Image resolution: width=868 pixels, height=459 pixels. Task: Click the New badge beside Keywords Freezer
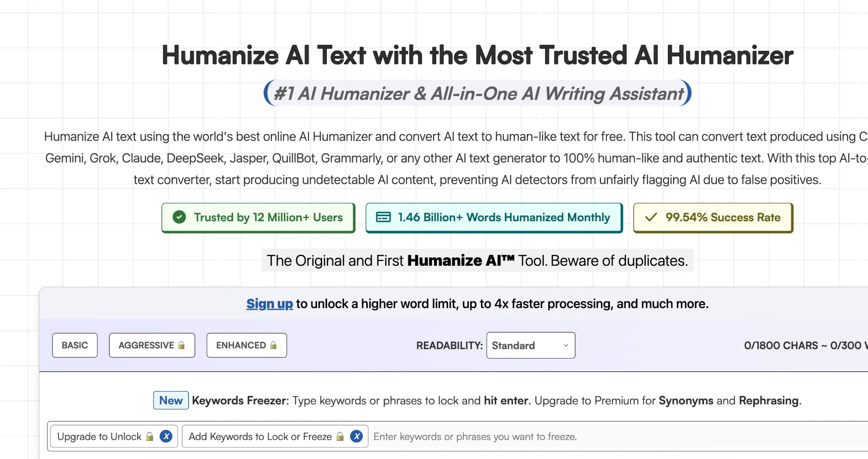tap(170, 400)
